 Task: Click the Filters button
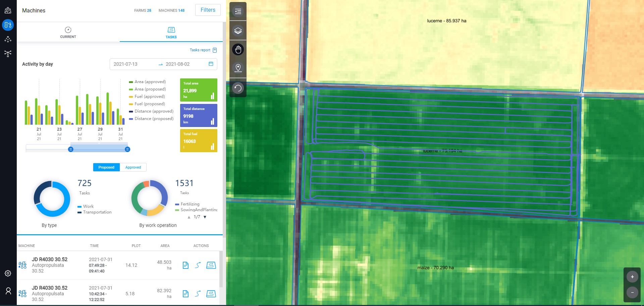tap(208, 10)
